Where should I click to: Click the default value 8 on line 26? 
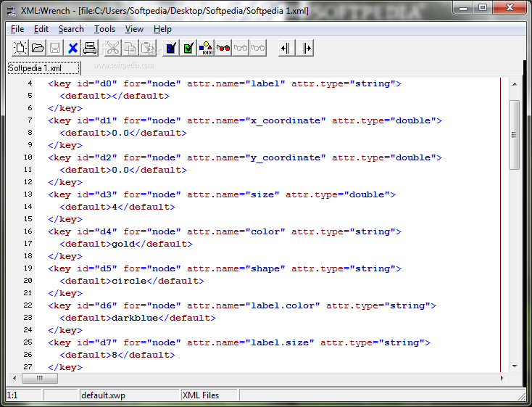115,355
